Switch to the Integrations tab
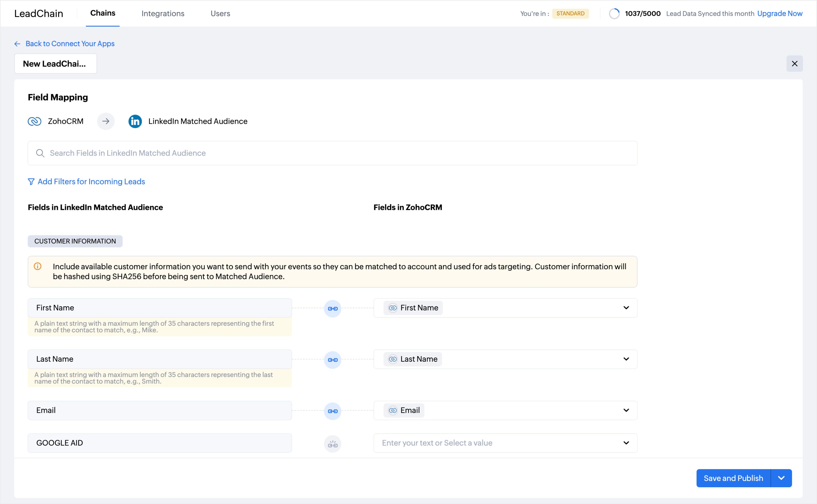This screenshot has width=817, height=504. point(163,14)
